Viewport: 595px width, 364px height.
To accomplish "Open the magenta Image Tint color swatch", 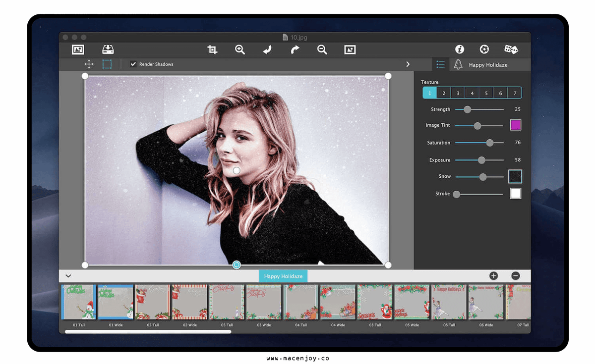I will [x=516, y=125].
